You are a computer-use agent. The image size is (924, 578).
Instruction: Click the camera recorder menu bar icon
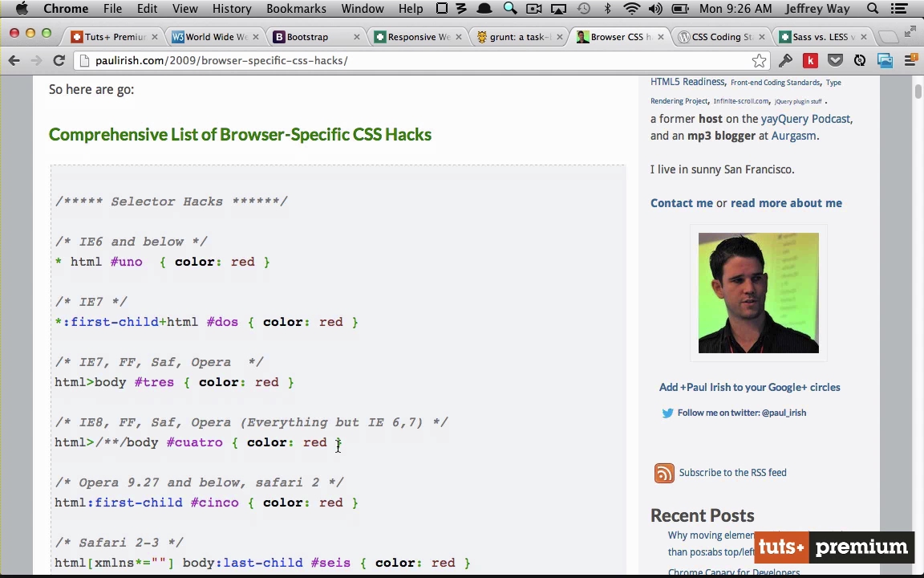(x=534, y=8)
